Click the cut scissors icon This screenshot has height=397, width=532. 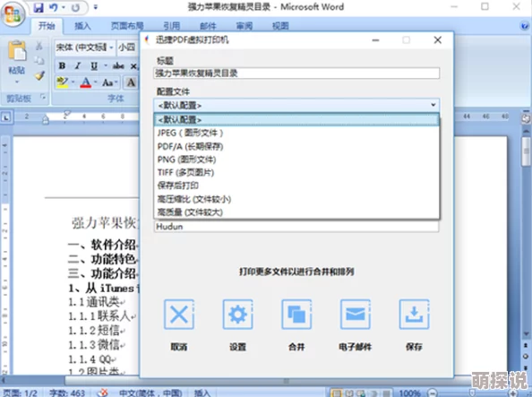coord(39,46)
